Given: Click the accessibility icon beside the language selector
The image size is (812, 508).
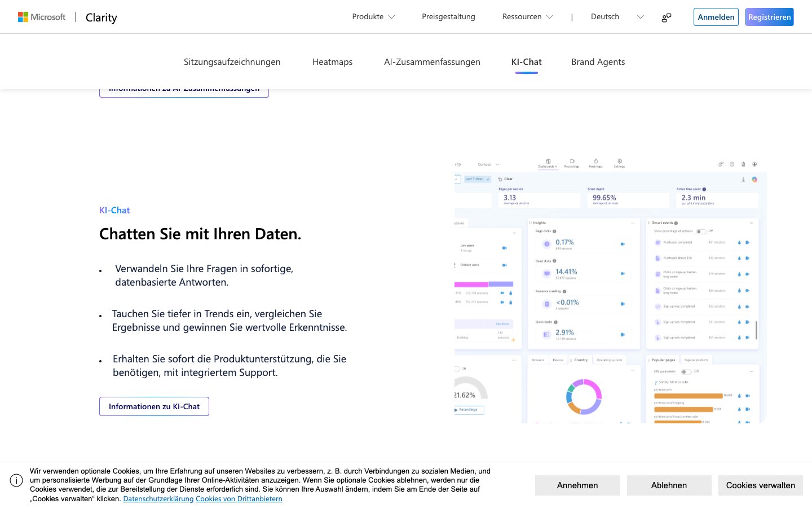Looking at the screenshot, I should tap(667, 17).
